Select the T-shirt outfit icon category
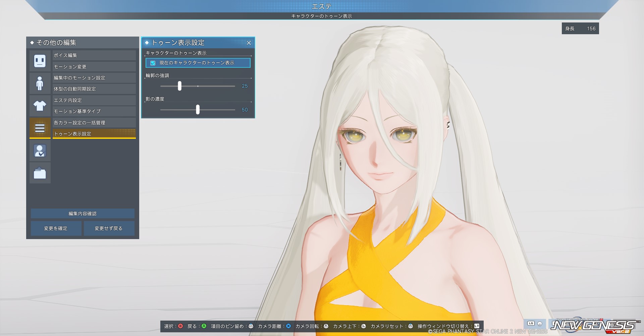This screenshot has width=644, height=336. coord(40,106)
